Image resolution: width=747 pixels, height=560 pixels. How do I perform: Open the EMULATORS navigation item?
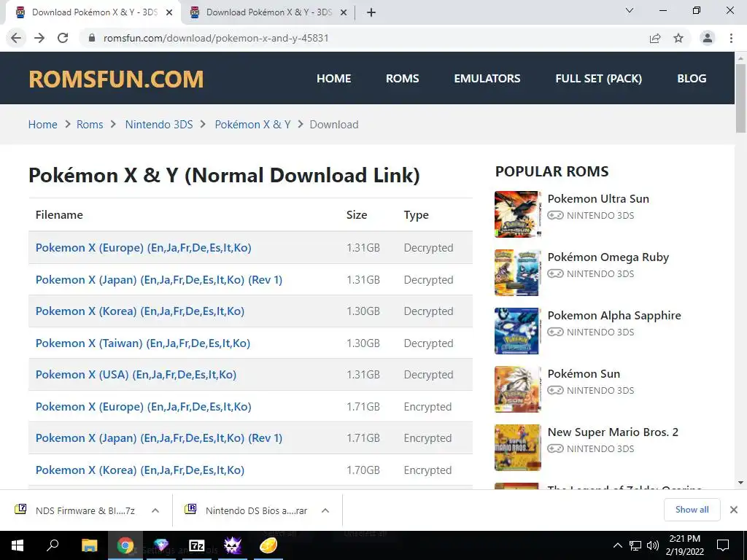click(487, 79)
